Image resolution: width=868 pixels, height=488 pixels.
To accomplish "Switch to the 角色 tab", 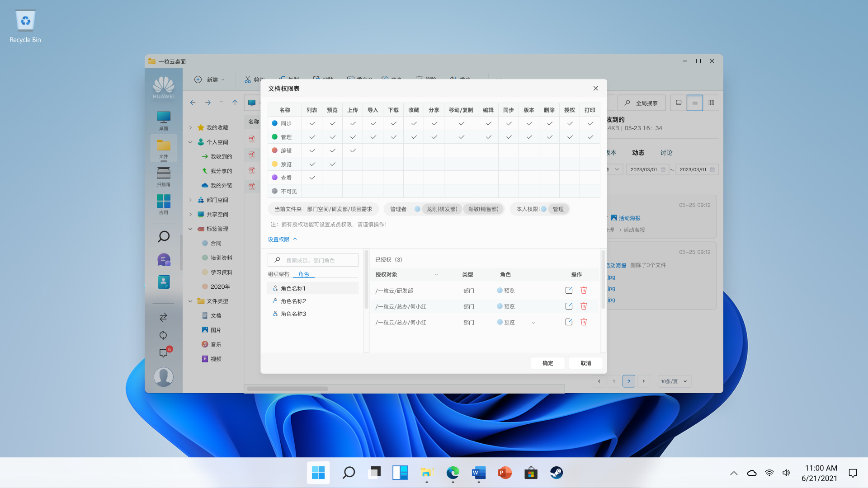I will 304,274.
